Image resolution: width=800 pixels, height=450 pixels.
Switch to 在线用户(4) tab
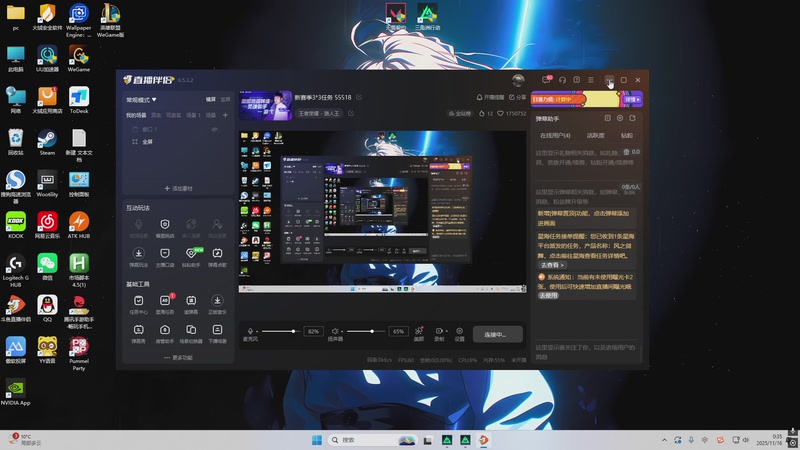[555, 135]
